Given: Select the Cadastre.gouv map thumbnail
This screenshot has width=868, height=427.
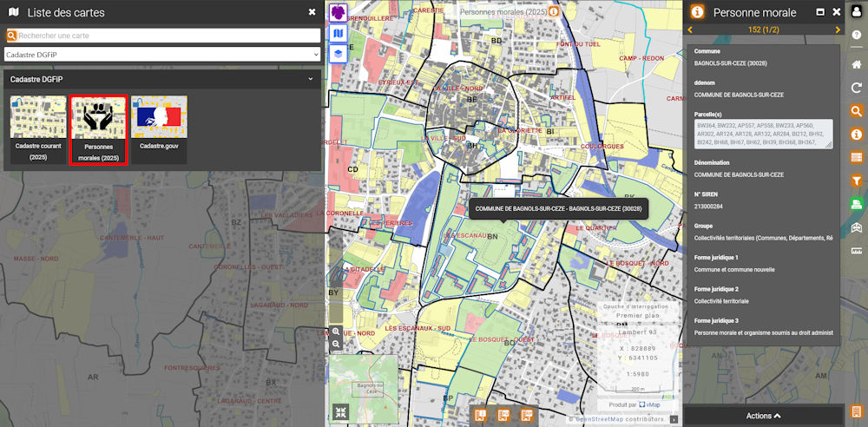Looking at the screenshot, I should pyautogui.click(x=159, y=129).
